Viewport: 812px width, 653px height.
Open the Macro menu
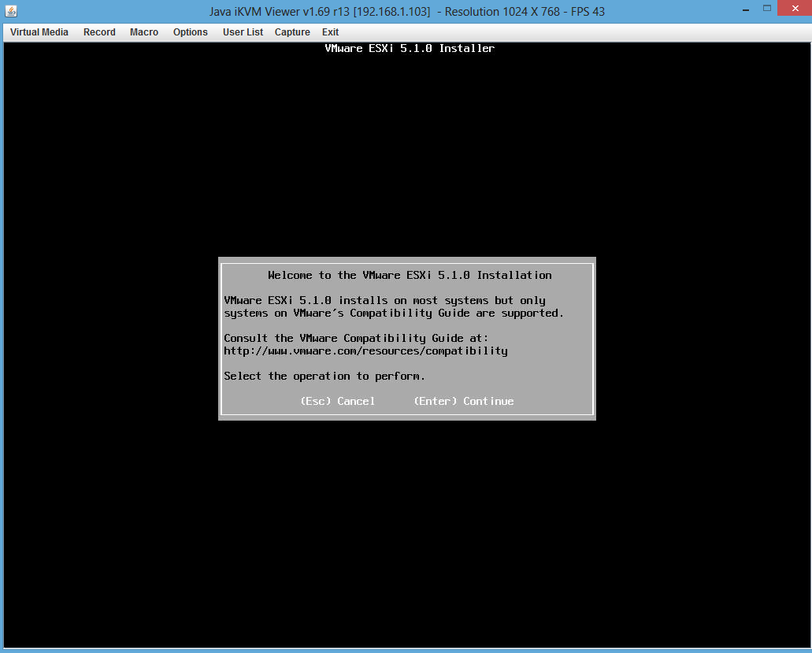[144, 32]
